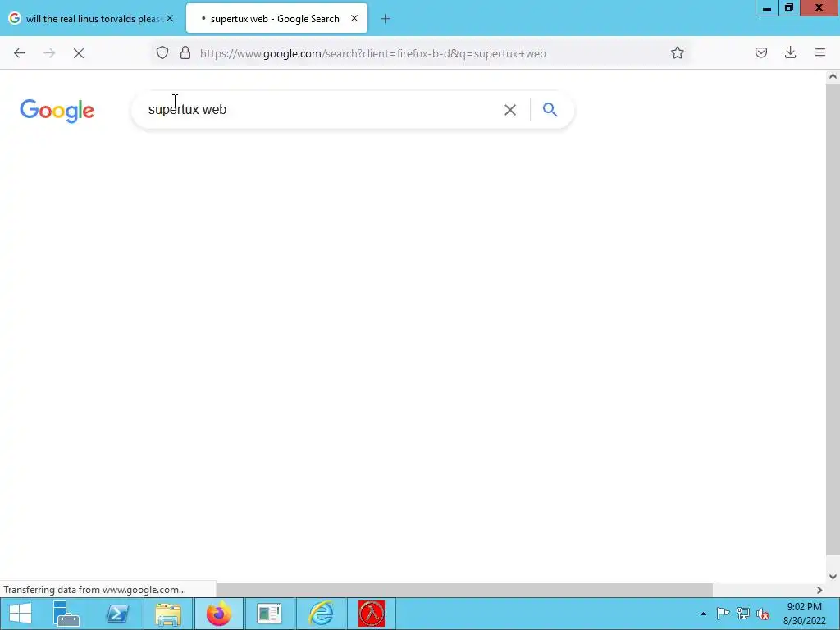Launch Server Manager from taskbar
The image size is (840, 630).
point(66,614)
